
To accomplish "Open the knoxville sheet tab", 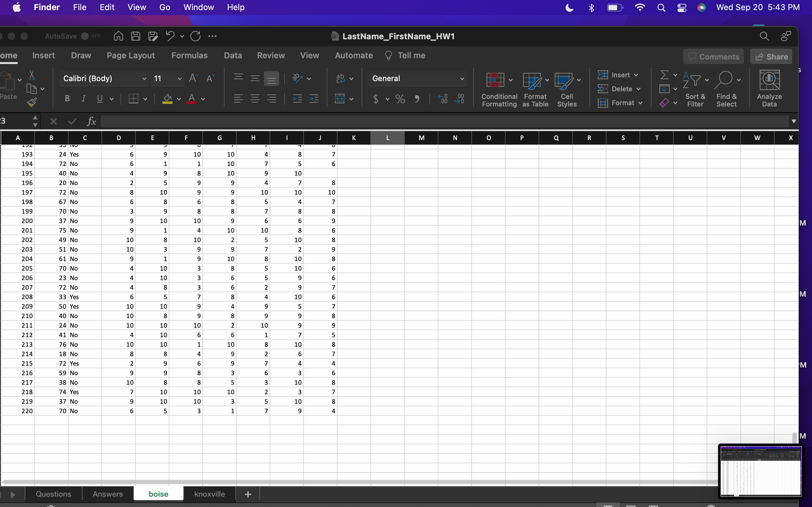I will (210, 494).
